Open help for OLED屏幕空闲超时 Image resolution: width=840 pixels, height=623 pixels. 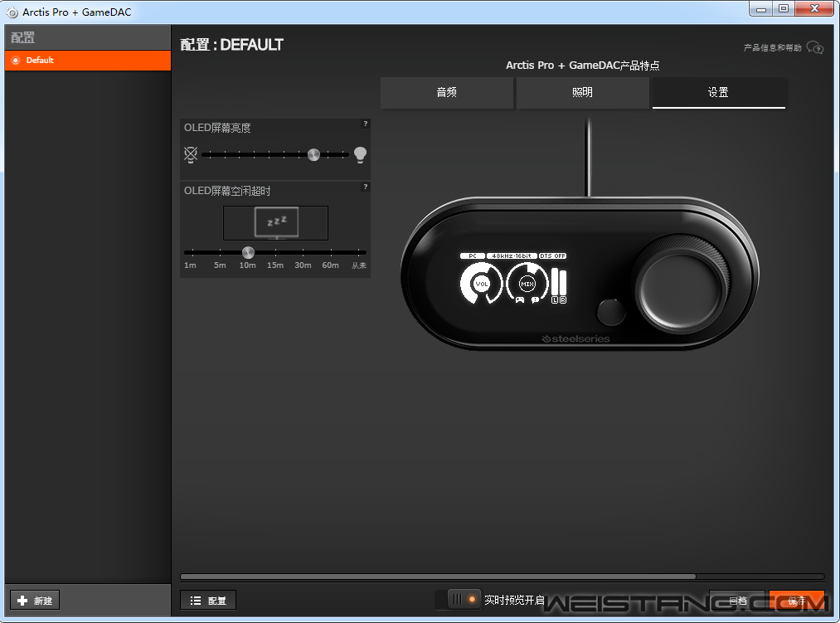366,187
